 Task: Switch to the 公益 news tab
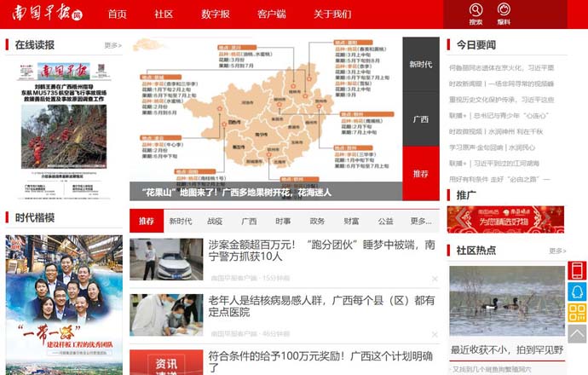(x=385, y=222)
